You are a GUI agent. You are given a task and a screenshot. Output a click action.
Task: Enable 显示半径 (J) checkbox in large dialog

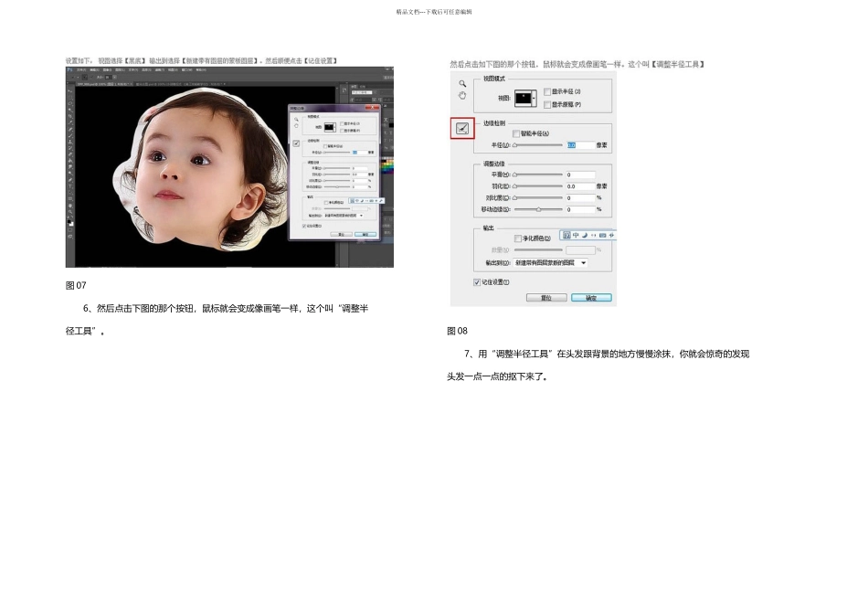coord(547,91)
